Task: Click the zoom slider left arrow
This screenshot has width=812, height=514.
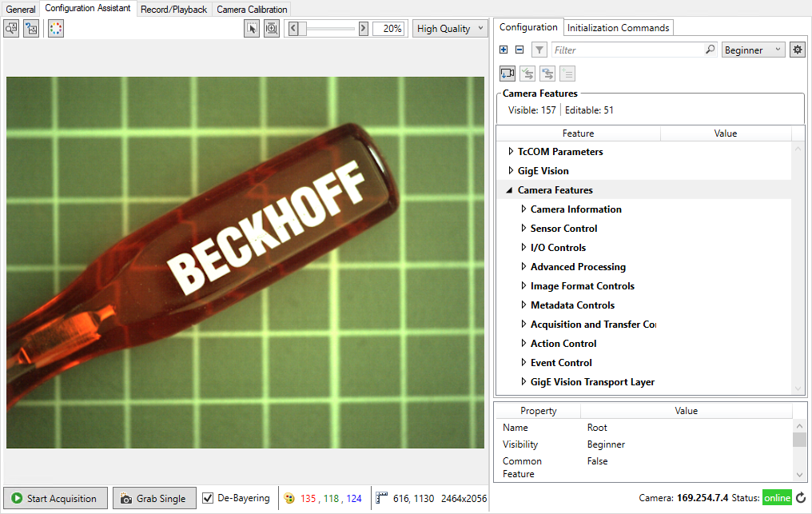Action: coord(293,29)
